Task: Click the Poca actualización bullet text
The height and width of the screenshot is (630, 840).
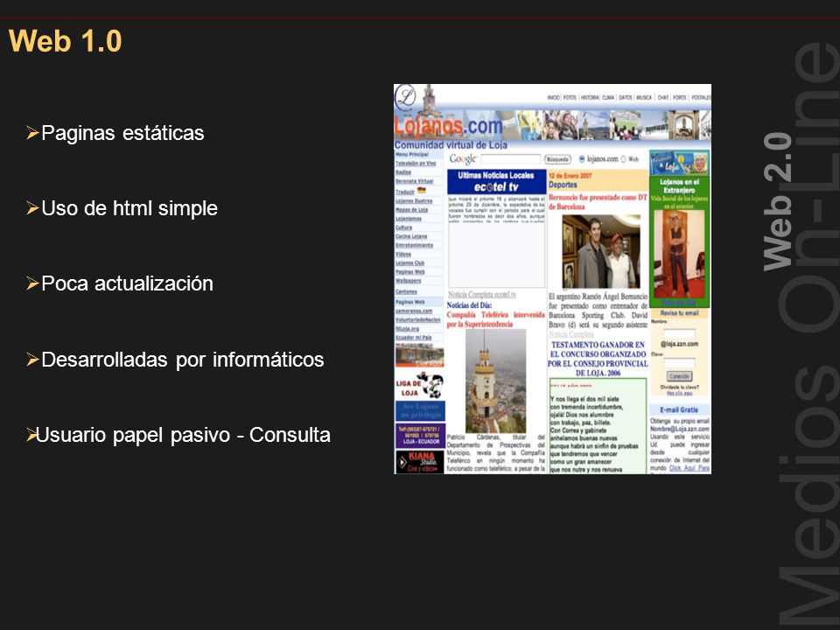Action: 128,283
